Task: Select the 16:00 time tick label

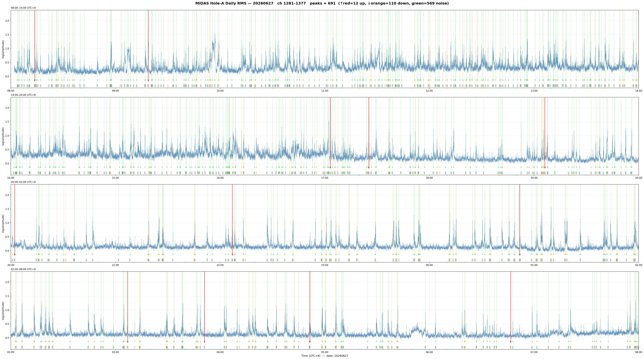Action: coord(220,178)
